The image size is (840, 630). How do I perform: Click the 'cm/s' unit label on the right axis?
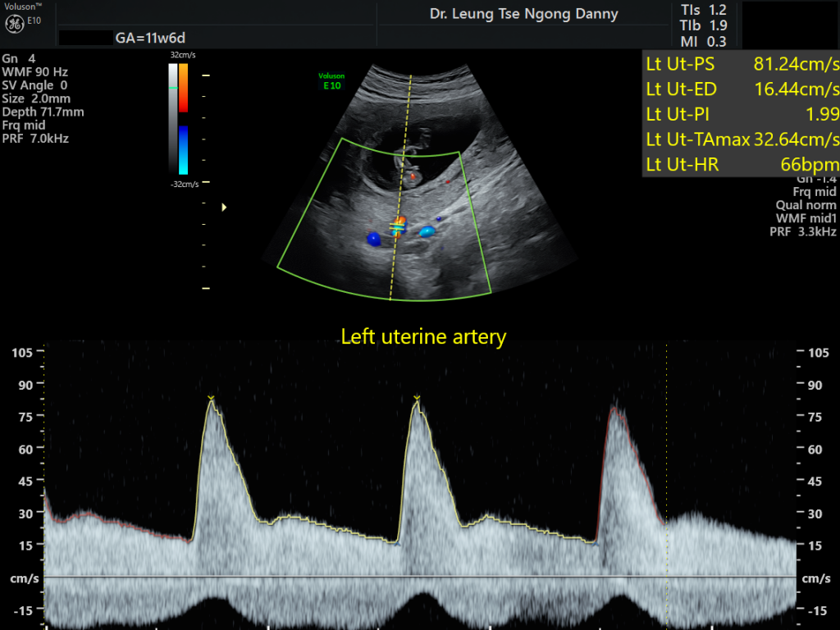[816, 578]
